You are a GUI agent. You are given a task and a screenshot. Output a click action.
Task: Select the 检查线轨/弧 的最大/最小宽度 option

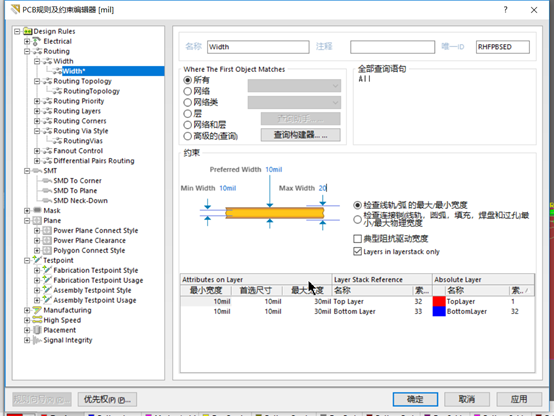pyautogui.click(x=358, y=205)
